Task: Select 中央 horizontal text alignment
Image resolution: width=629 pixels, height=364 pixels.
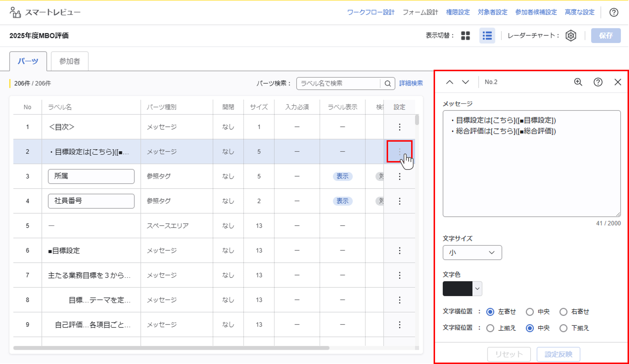Action: 530,312
